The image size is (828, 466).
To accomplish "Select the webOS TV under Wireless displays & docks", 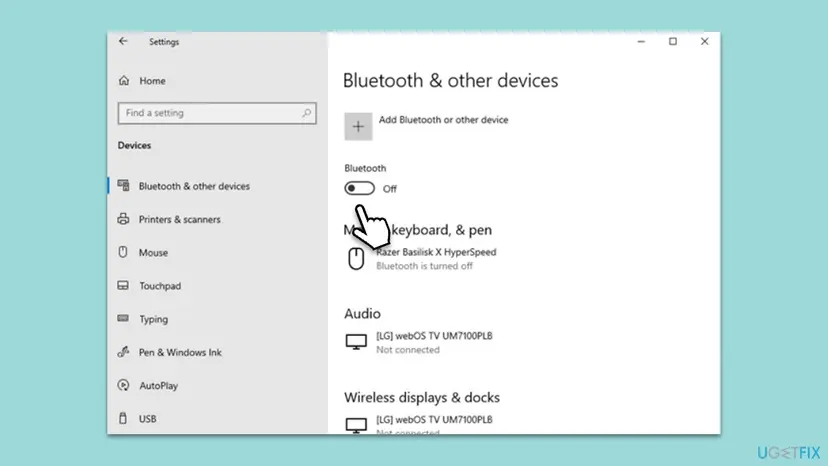I will pos(434,420).
